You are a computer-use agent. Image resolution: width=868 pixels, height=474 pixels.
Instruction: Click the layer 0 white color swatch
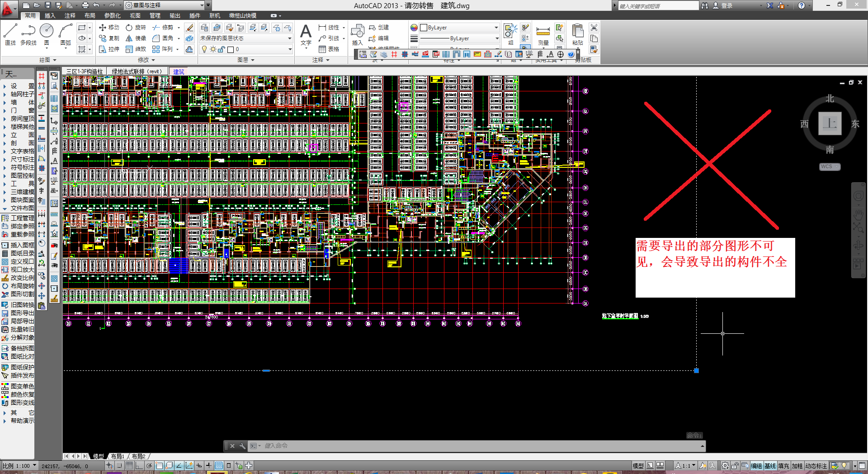pos(231,49)
